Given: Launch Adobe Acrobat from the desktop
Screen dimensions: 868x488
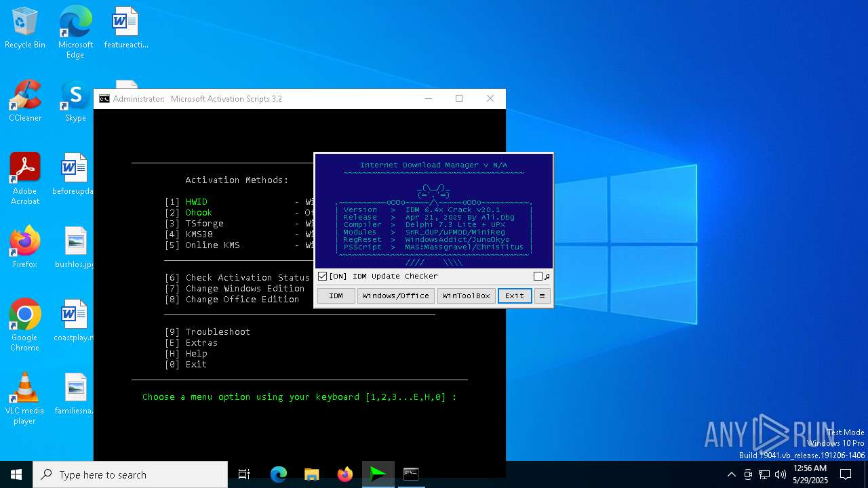Looking at the screenshot, I should coord(25,178).
